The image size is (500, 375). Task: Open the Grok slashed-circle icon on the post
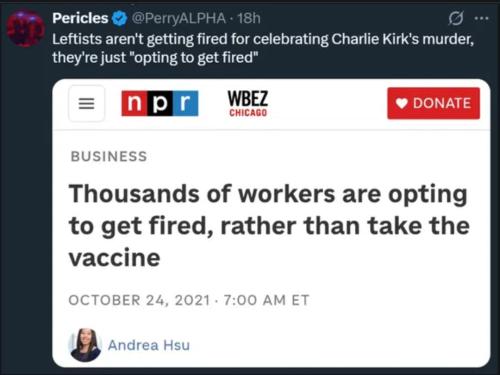(456, 18)
